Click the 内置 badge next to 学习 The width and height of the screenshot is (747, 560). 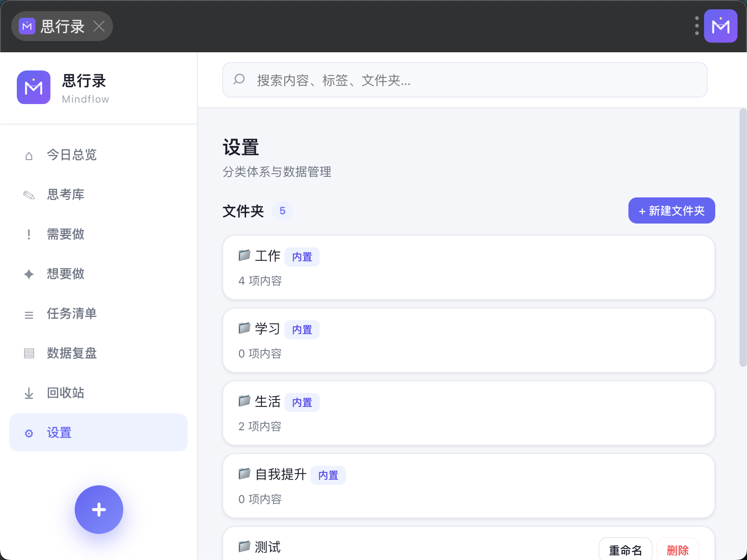click(x=302, y=329)
